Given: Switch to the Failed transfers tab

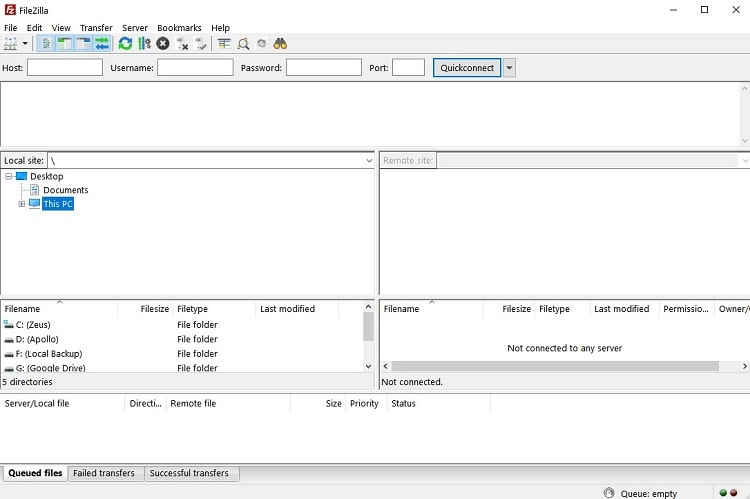Looking at the screenshot, I should coord(104,473).
